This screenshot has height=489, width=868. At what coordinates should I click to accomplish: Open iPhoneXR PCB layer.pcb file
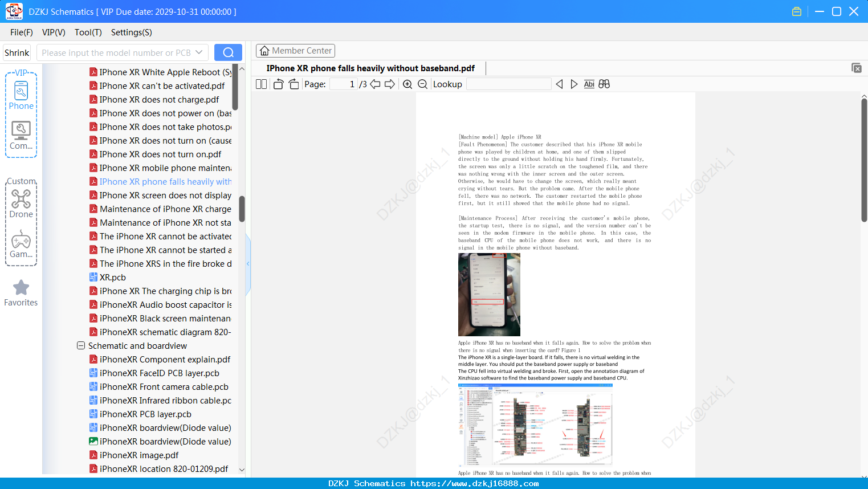pos(145,414)
